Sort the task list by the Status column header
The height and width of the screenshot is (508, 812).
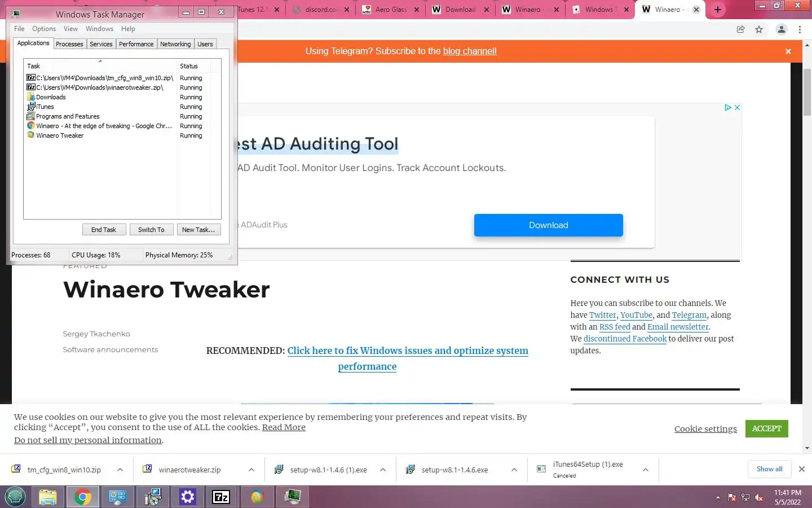[x=194, y=66]
